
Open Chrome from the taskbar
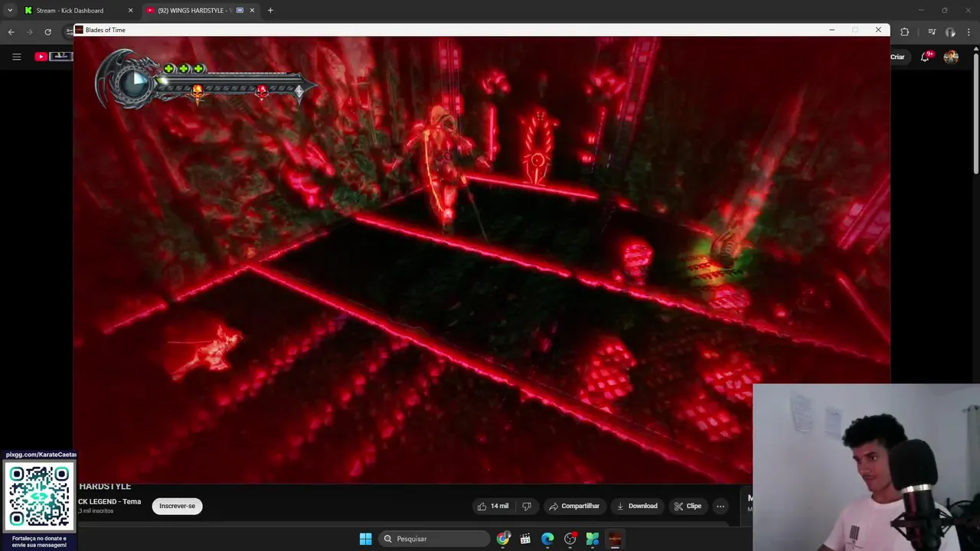503,539
